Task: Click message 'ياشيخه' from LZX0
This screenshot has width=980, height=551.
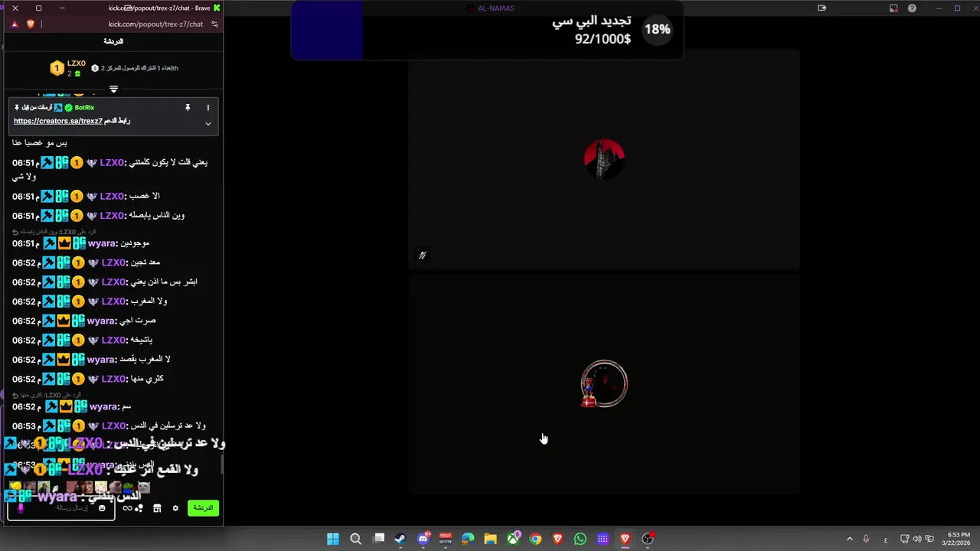Action: pyautogui.click(x=140, y=340)
